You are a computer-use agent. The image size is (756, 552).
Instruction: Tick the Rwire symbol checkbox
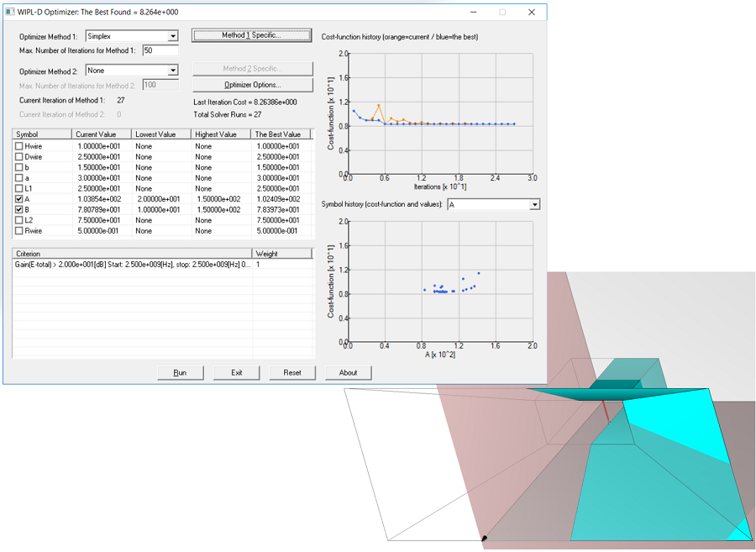pyautogui.click(x=18, y=230)
